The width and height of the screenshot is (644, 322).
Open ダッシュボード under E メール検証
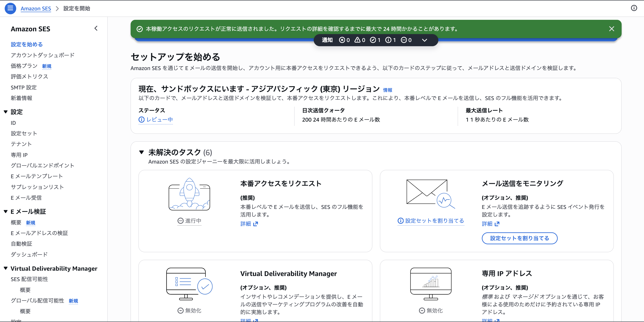[x=29, y=254]
